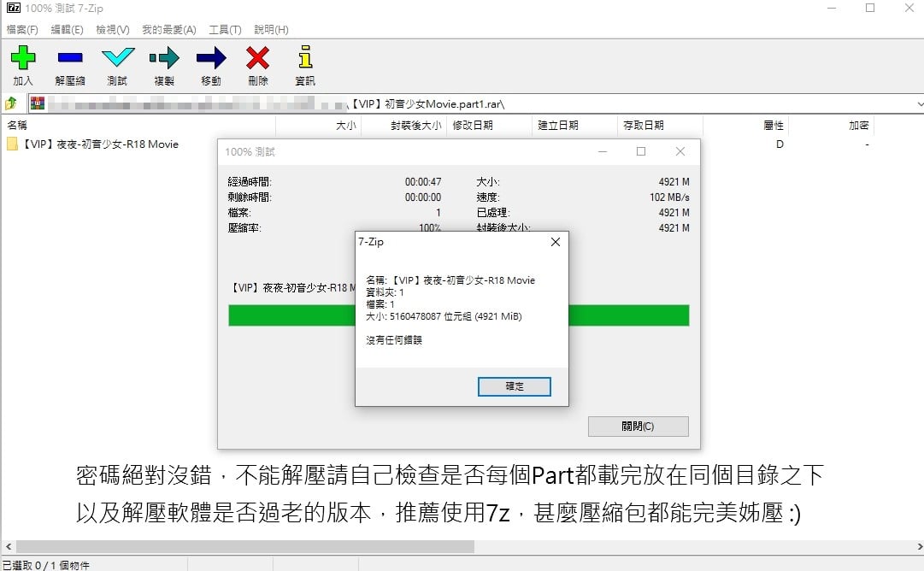The image size is (924, 571).
Task: Click the 102 MB/s speed value
Action: pos(669,197)
